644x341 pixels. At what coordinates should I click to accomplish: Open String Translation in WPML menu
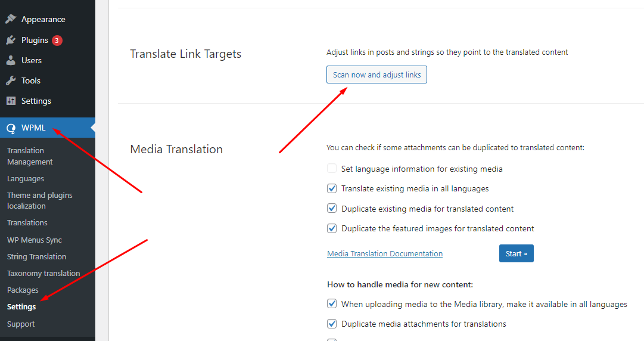coord(36,256)
